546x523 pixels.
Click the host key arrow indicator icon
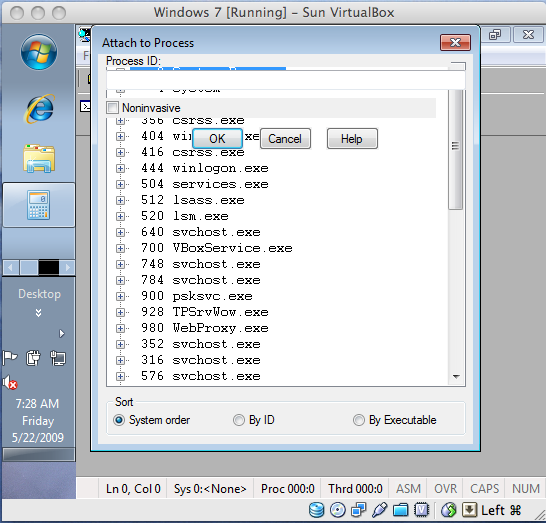469,510
